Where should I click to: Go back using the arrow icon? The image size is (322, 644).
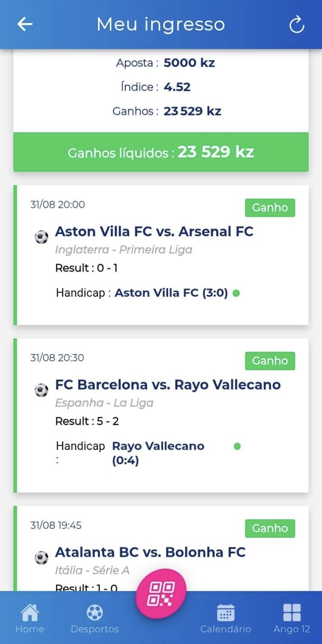25,24
